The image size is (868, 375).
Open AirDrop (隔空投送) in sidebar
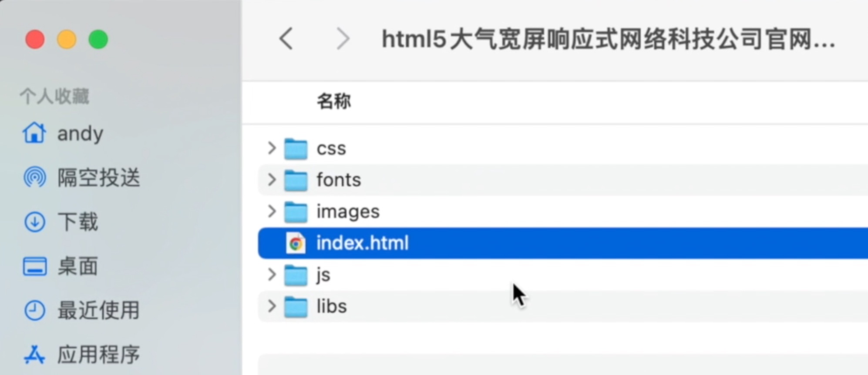click(x=98, y=177)
